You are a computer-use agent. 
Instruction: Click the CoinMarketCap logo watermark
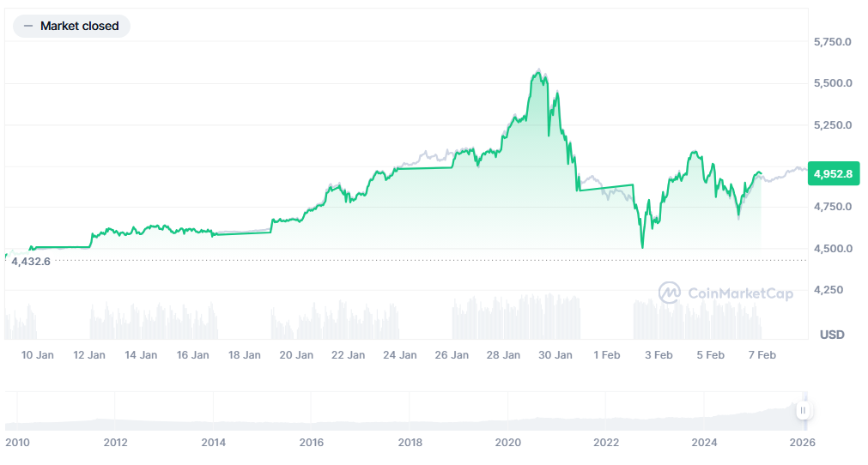coord(726,293)
